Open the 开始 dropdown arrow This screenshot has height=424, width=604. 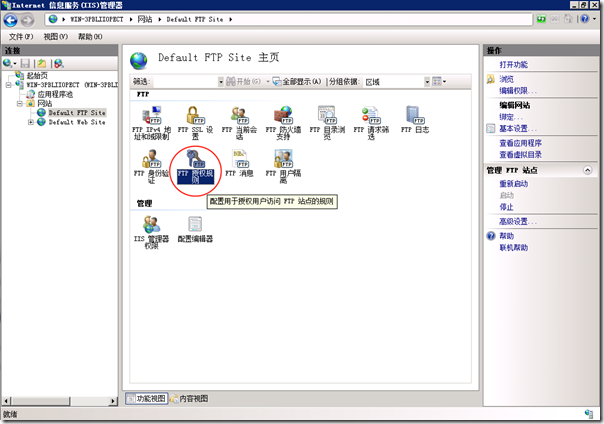tap(268, 82)
